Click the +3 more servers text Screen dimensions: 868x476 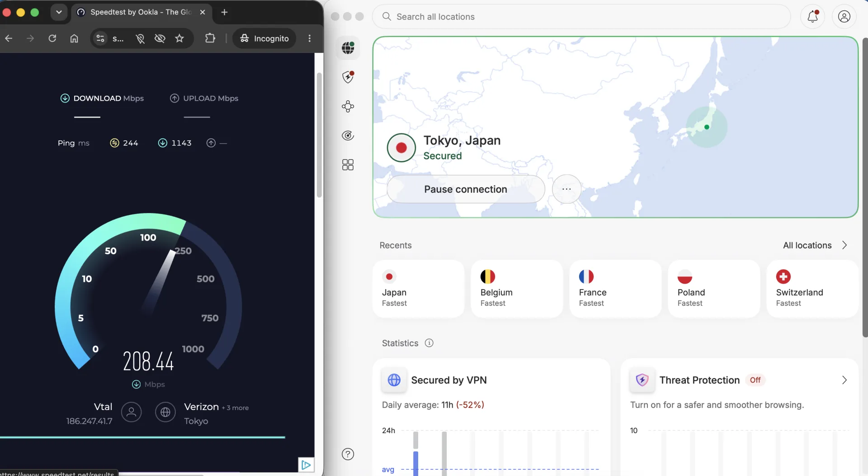click(235, 408)
